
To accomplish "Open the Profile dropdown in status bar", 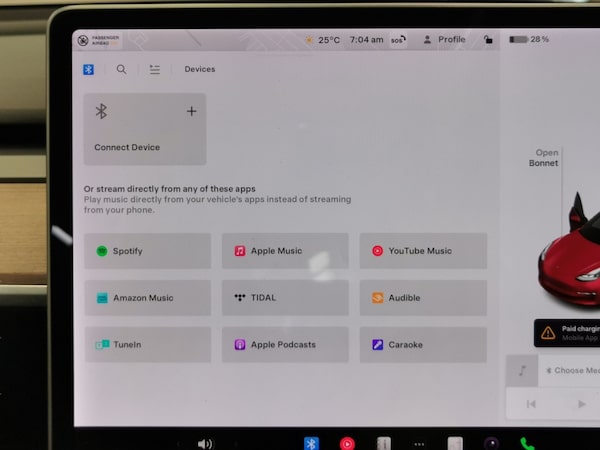I will 445,40.
